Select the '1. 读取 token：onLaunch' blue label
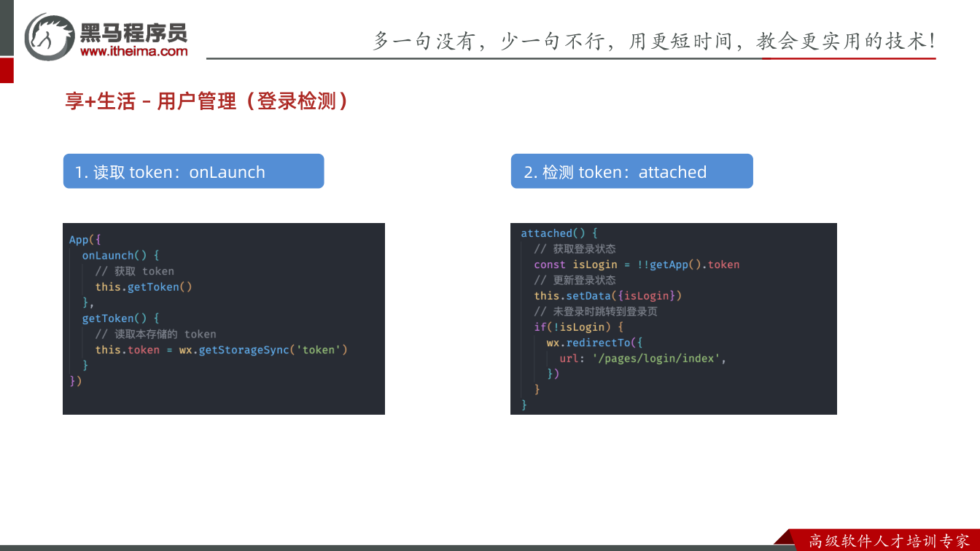This screenshot has height=551, width=980. (x=193, y=171)
